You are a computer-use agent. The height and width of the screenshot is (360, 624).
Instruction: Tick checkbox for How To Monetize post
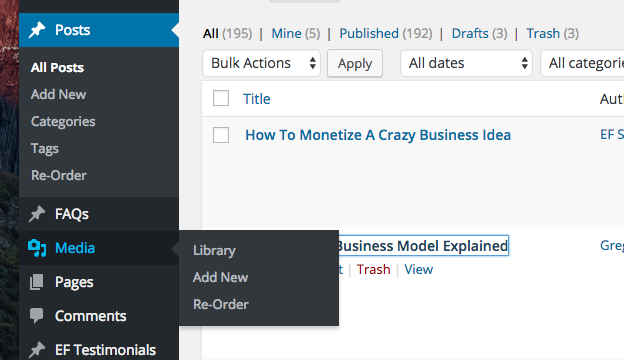pos(221,135)
